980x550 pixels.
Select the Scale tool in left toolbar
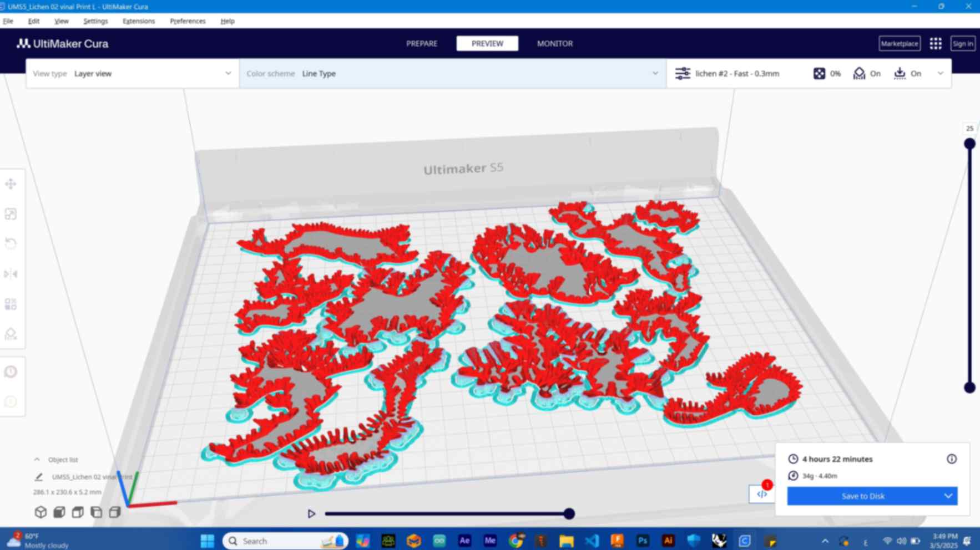point(11,214)
